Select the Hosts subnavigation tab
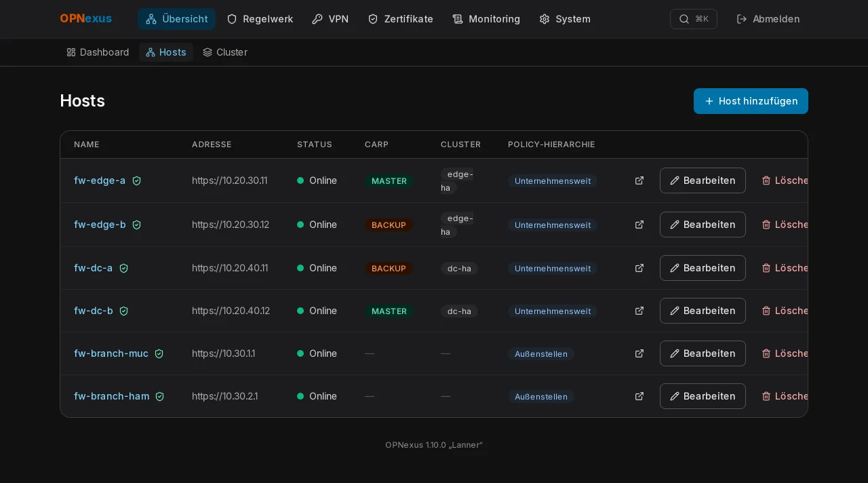868x483 pixels. tap(166, 52)
